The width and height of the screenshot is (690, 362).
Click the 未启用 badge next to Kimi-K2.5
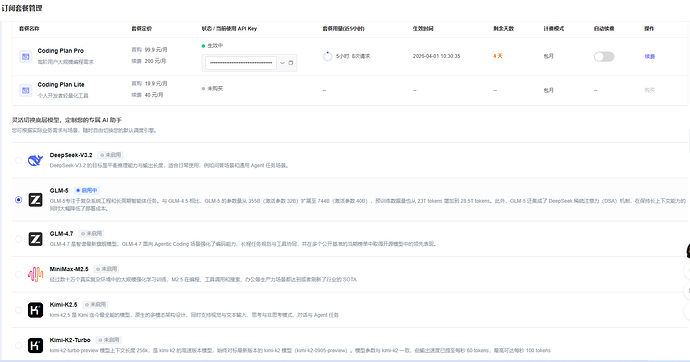tap(95, 304)
